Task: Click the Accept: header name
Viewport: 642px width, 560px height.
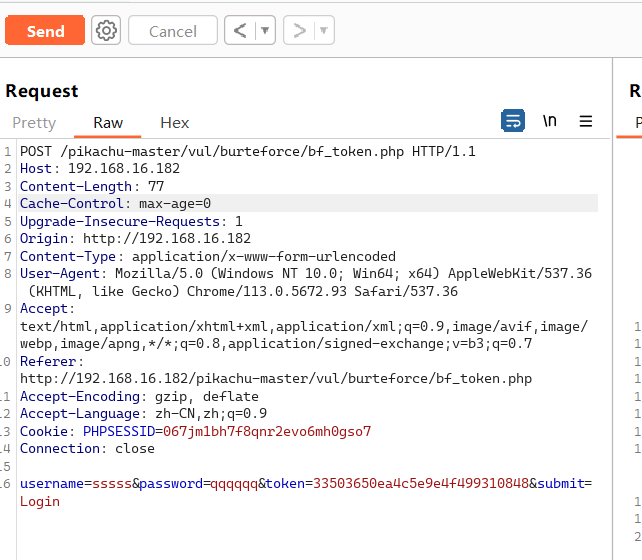Action: [47, 309]
